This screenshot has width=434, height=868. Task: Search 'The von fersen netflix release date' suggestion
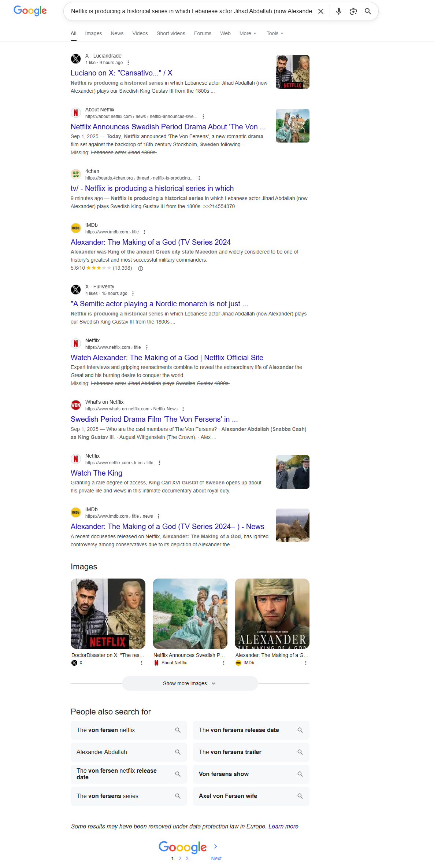click(129, 774)
